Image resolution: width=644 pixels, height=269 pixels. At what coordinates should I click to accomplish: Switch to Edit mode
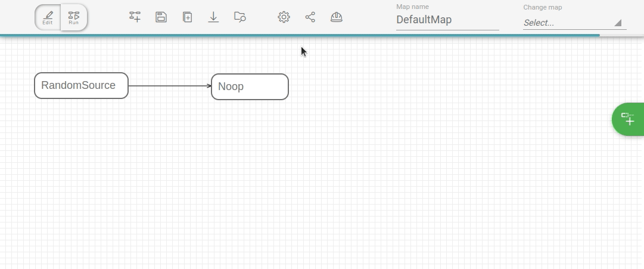(x=48, y=17)
